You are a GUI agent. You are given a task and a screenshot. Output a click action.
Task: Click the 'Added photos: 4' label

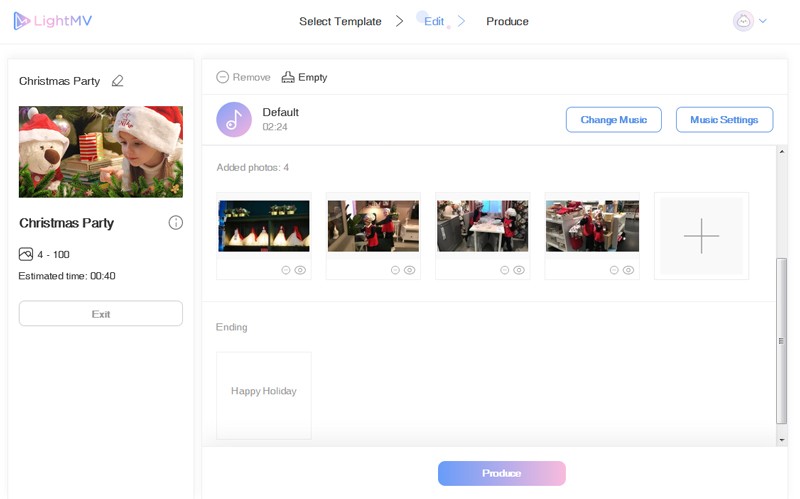pyautogui.click(x=253, y=167)
